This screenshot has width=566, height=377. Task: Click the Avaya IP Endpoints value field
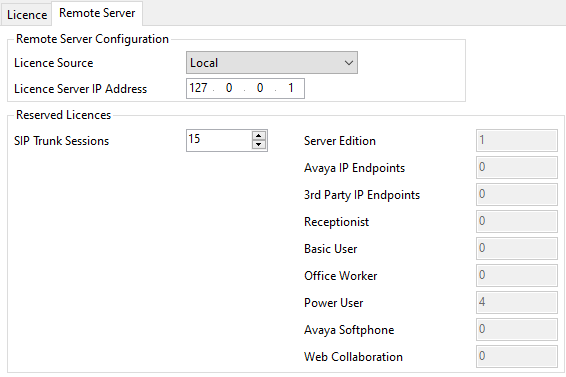517,167
